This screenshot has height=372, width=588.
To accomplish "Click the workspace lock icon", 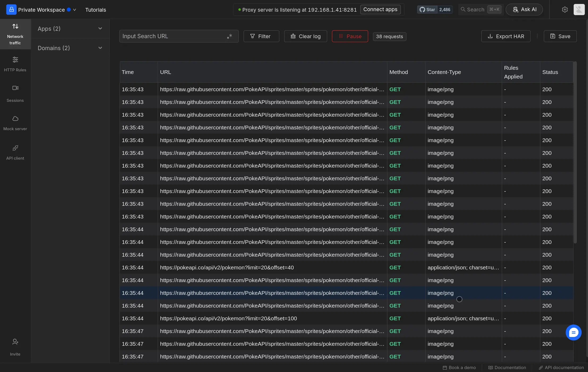I will pyautogui.click(x=11, y=10).
